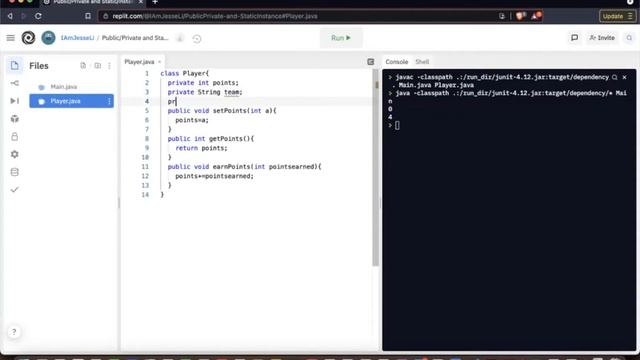Screen dimensions: 640x360
Task: Reload the page with browser refresh
Action: click(x=38, y=16)
